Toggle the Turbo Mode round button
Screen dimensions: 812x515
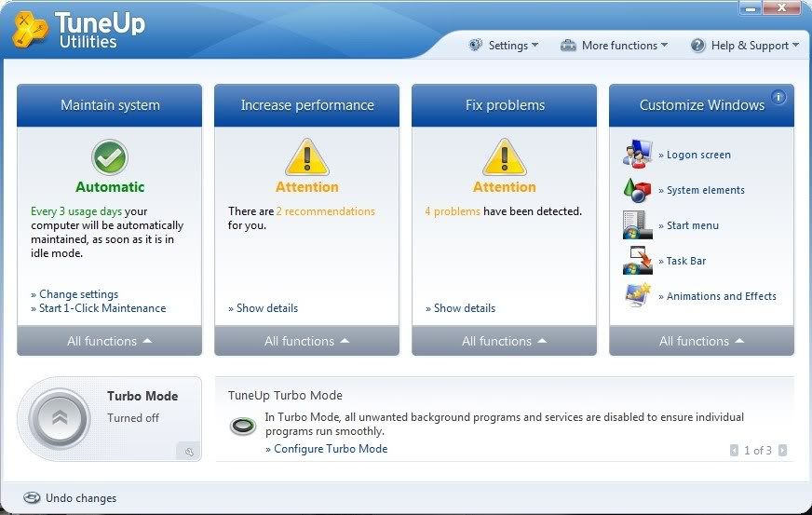(x=60, y=417)
